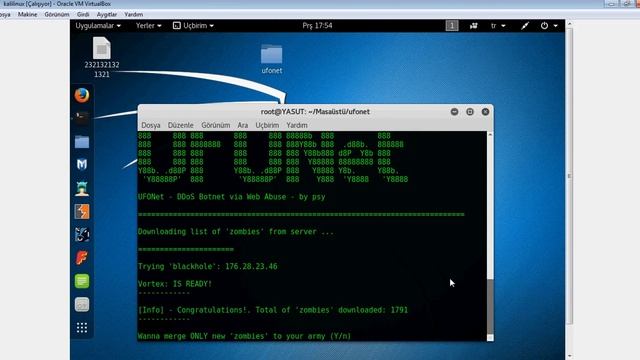Launch Faraday's red F icon in the dock
The image size is (640, 360).
coord(82,258)
